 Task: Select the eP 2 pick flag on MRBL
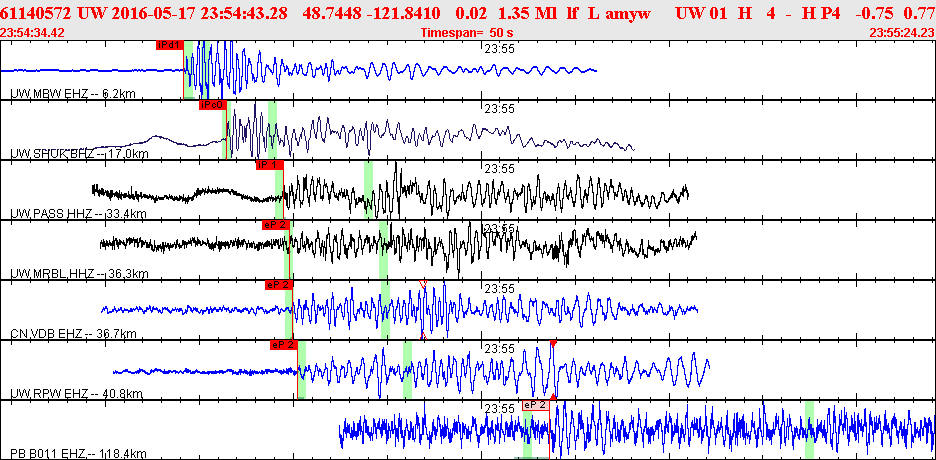click(276, 225)
